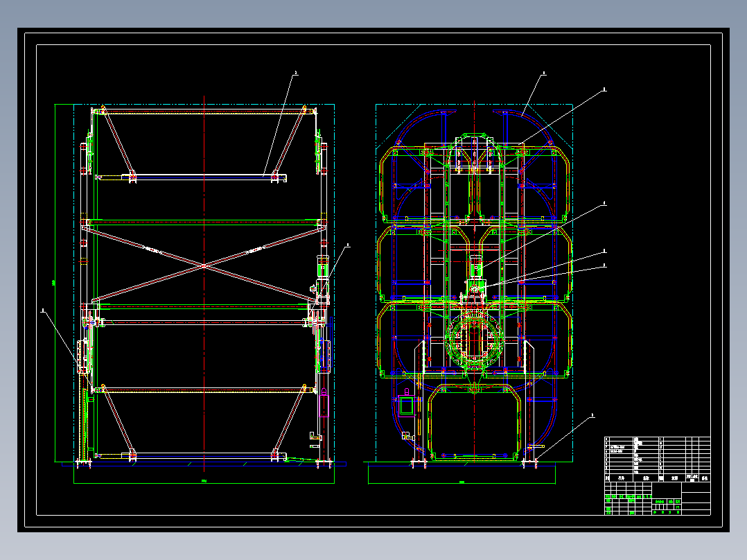Click the vertical height dimension text at far left
Viewport: 747px width, 560px height.
coord(53,283)
